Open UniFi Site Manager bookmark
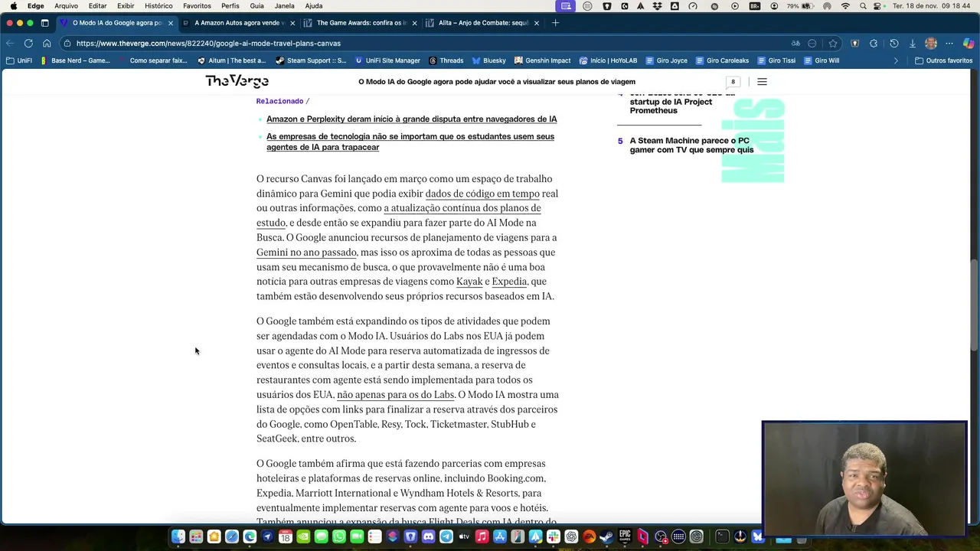The image size is (980, 551). pos(387,60)
